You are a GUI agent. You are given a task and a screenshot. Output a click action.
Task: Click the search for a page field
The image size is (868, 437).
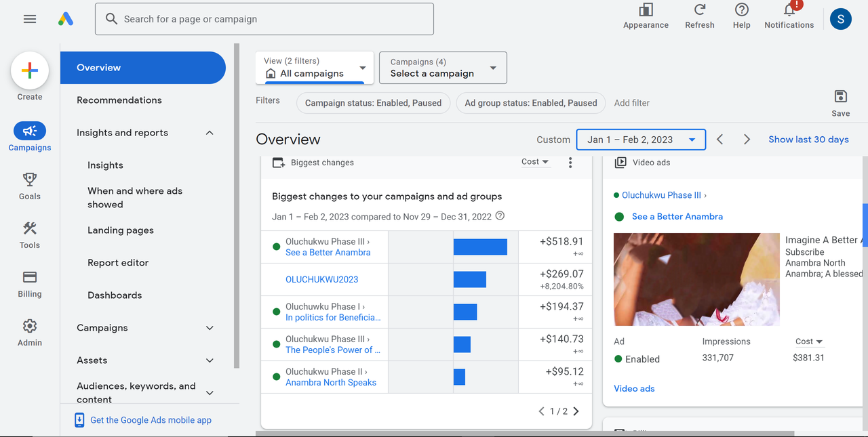tap(264, 19)
